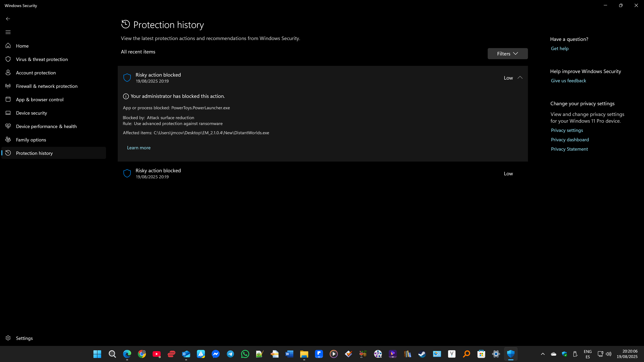Click the PowerToys.PowerLauncher.exe process text
This screenshot has height=362, width=644.
(x=201, y=108)
